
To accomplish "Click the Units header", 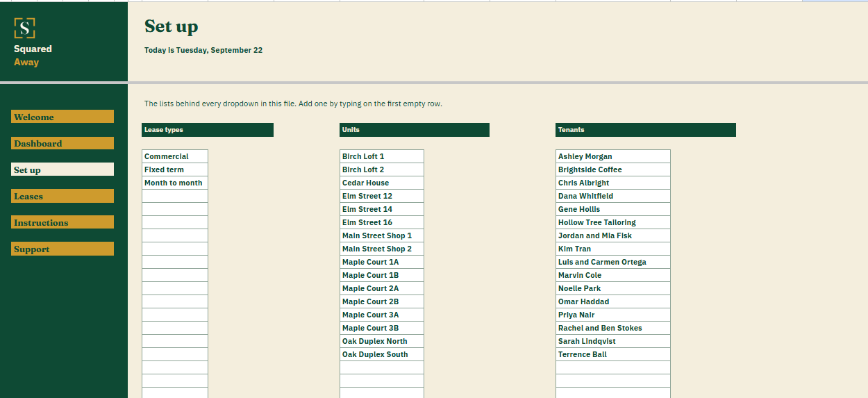I will (415, 130).
